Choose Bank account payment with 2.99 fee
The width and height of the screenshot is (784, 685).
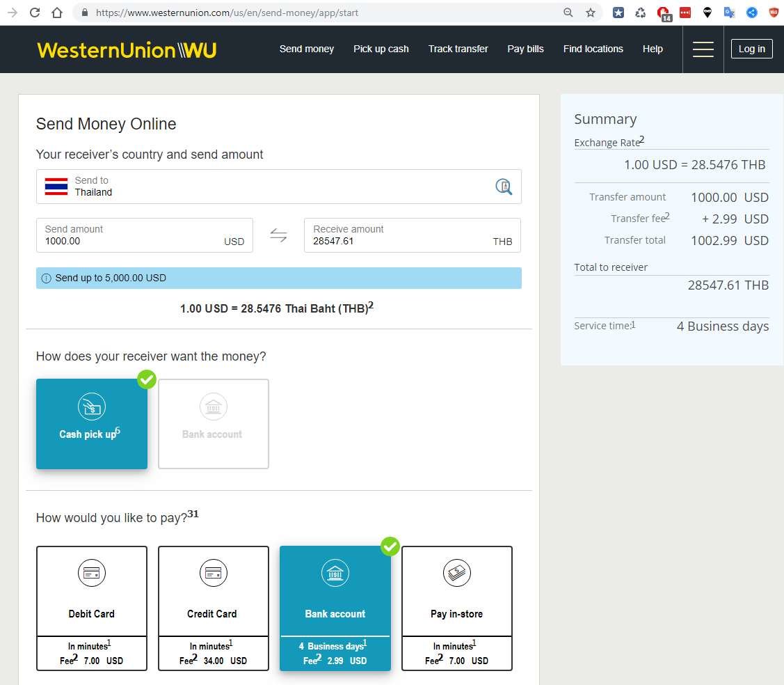click(335, 608)
